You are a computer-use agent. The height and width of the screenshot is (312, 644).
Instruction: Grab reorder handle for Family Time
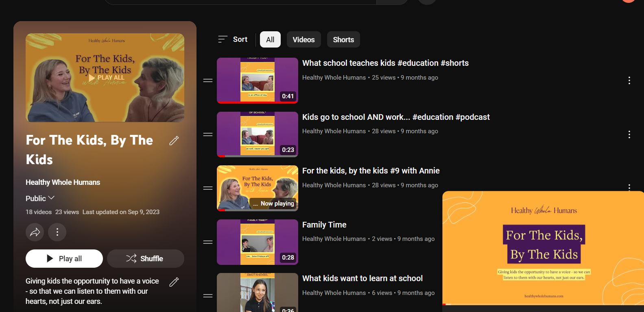(208, 242)
